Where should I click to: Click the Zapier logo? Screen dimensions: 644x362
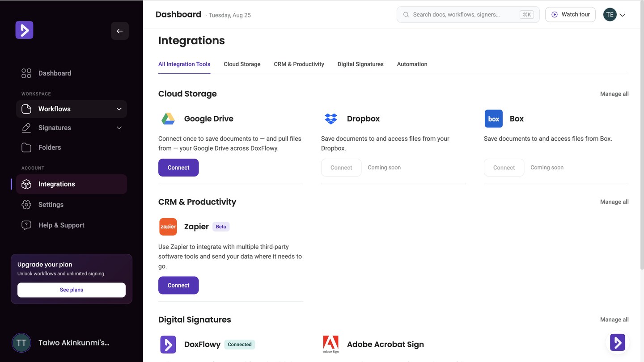[168, 227]
